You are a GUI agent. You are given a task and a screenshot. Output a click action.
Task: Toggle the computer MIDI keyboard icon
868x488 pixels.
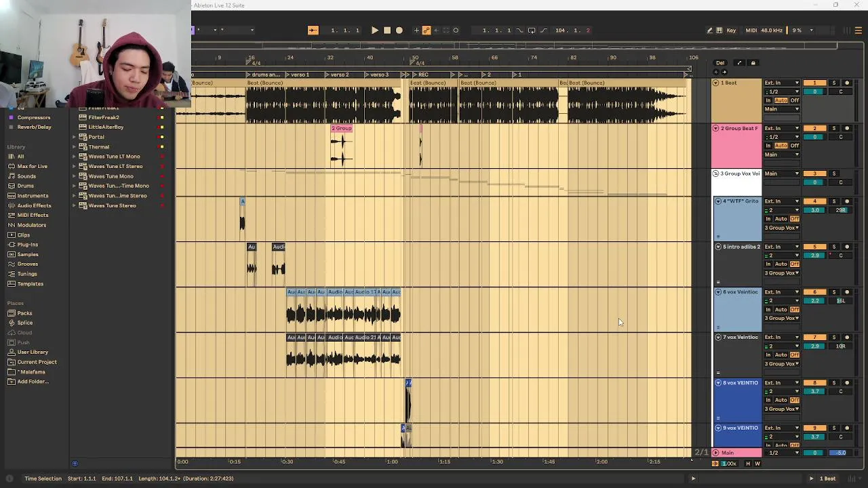click(x=719, y=30)
